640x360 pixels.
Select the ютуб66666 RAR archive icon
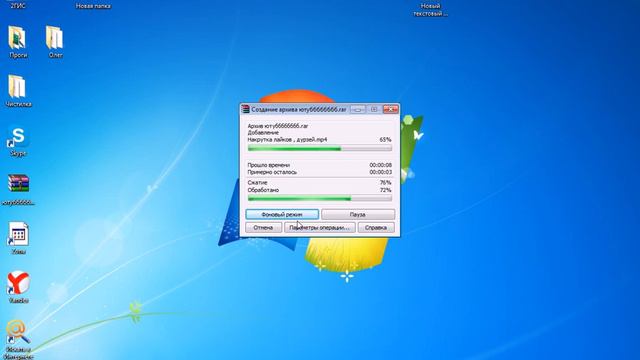[x=18, y=184]
